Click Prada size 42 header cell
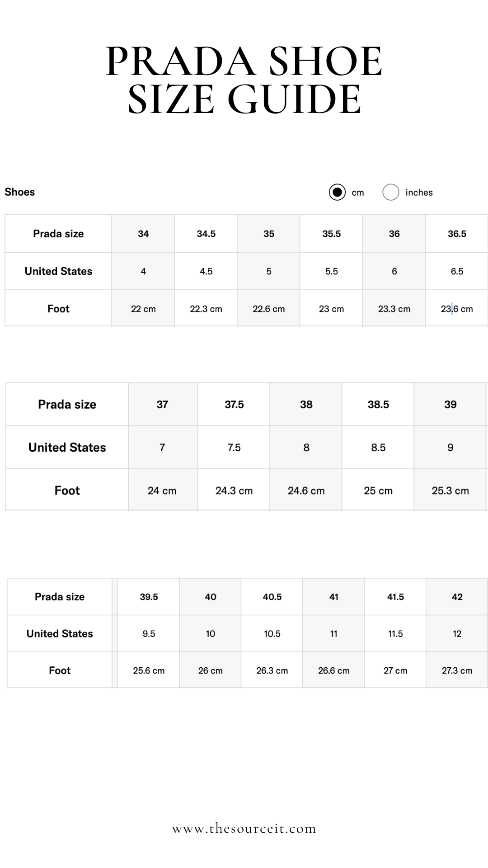488x868 pixels. pyautogui.click(x=457, y=597)
